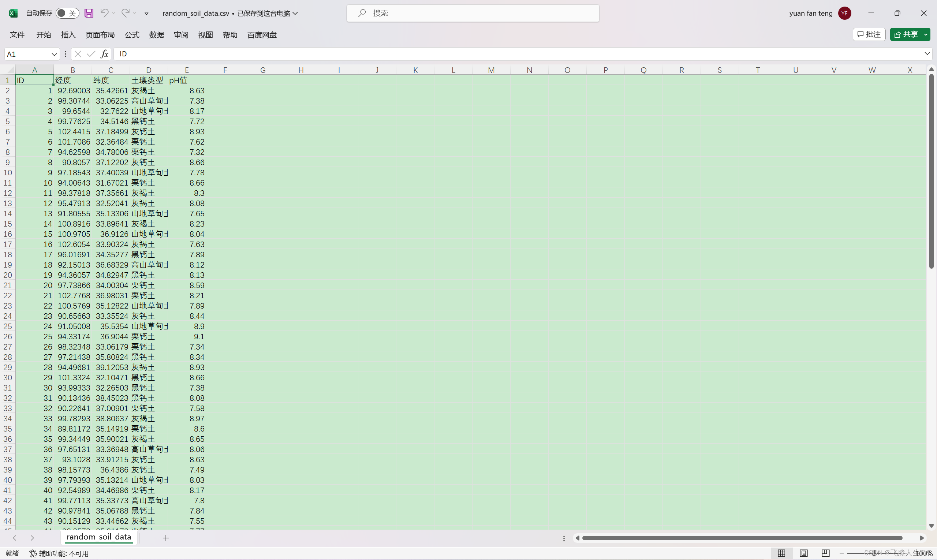
Task: Add new sheet with plus icon
Action: pyautogui.click(x=166, y=538)
